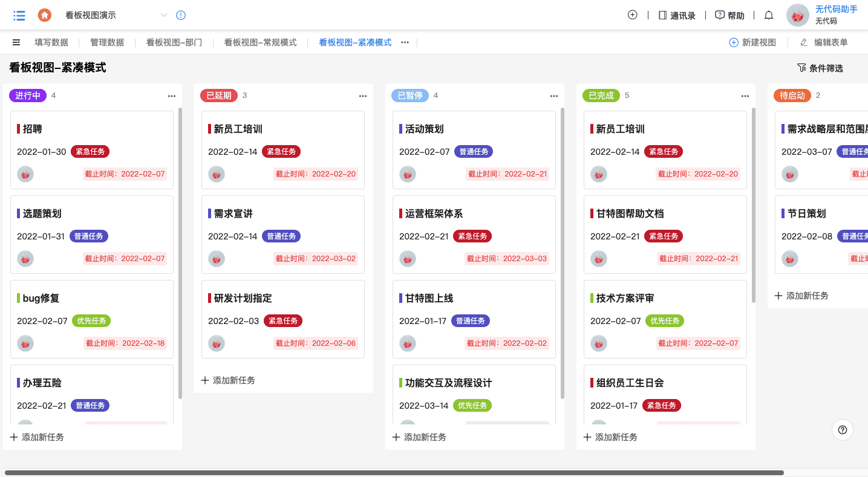Show more view tabs via ellipsis
The width and height of the screenshot is (868, 477).
point(405,42)
